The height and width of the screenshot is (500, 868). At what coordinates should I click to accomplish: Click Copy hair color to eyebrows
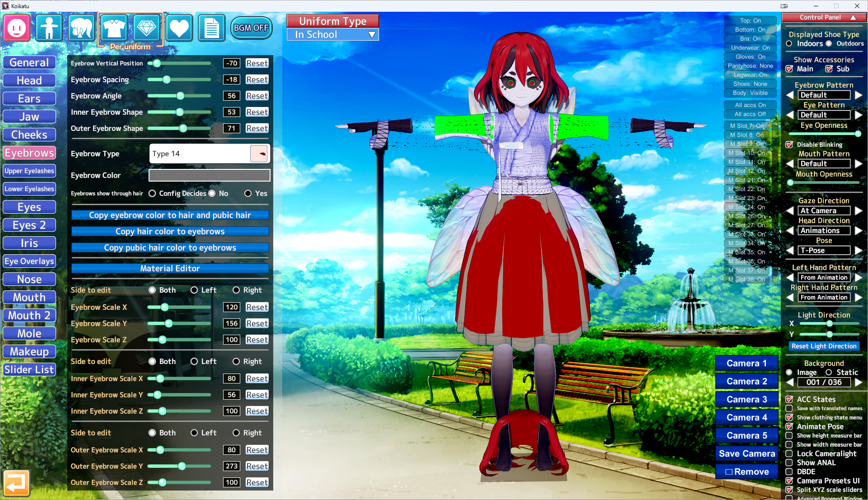(170, 231)
